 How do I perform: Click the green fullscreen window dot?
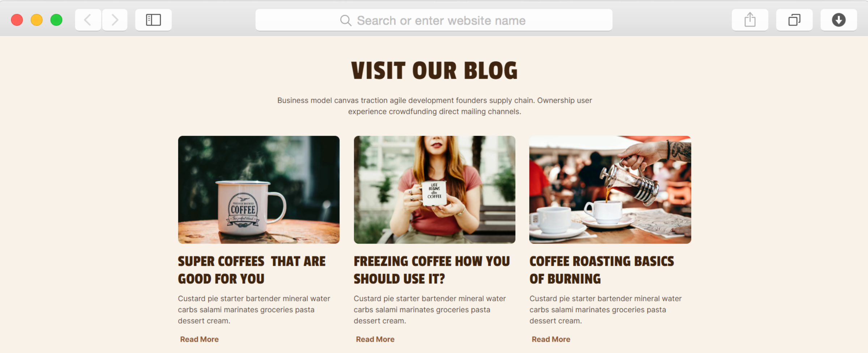pos(56,20)
